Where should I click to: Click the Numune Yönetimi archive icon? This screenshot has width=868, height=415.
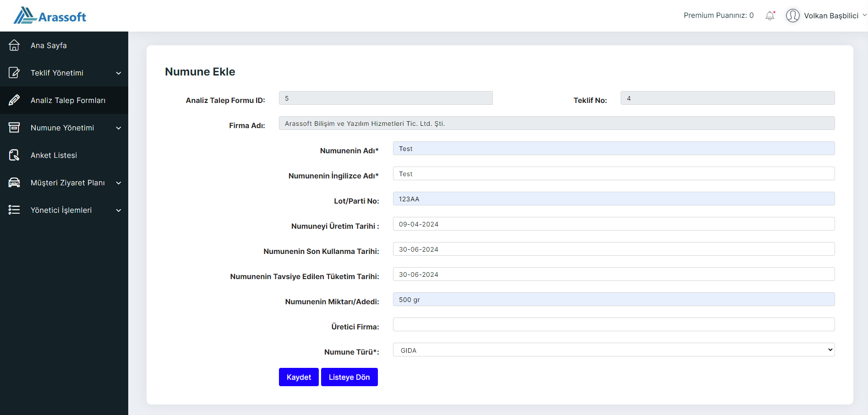[14, 128]
